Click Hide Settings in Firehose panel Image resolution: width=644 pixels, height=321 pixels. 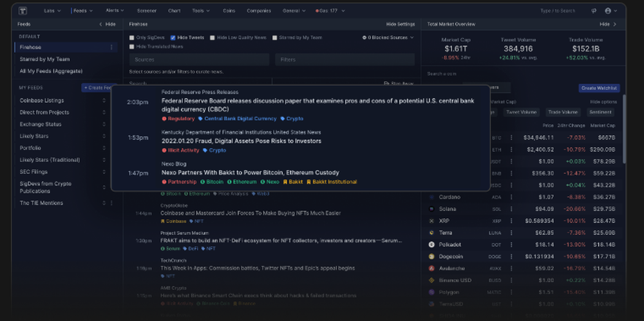[401, 24]
